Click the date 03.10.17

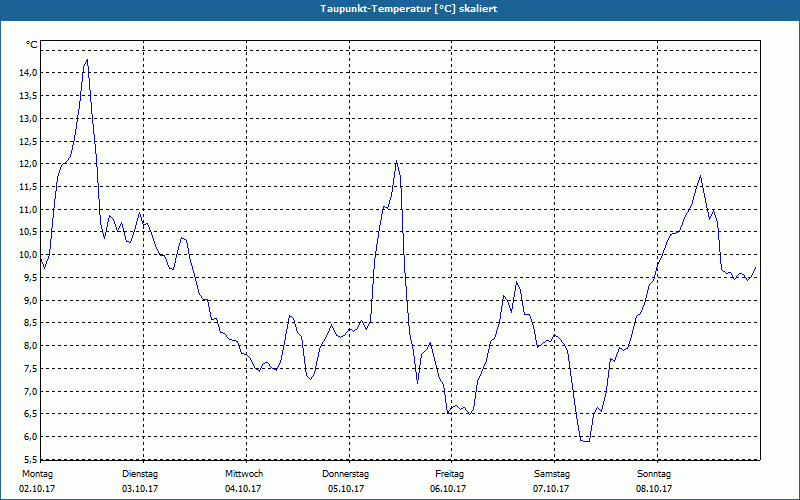pos(140,489)
